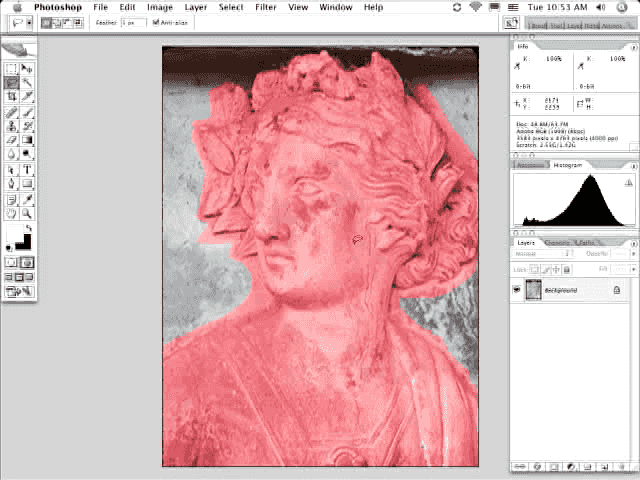This screenshot has height=480, width=640.
Task: Select the Hand tool
Action: (11, 213)
